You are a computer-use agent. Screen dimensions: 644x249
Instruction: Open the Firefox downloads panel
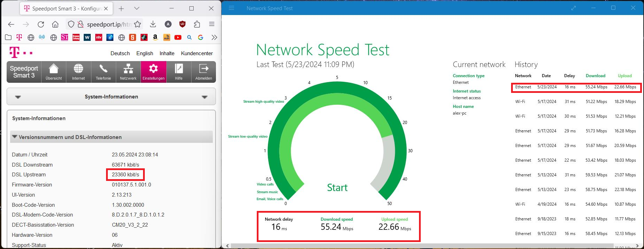point(153,24)
